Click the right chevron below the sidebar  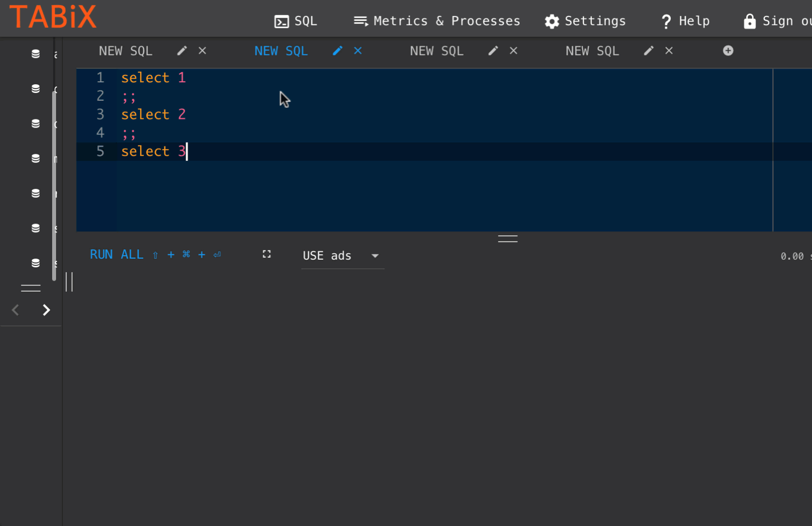[x=46, y=310]
